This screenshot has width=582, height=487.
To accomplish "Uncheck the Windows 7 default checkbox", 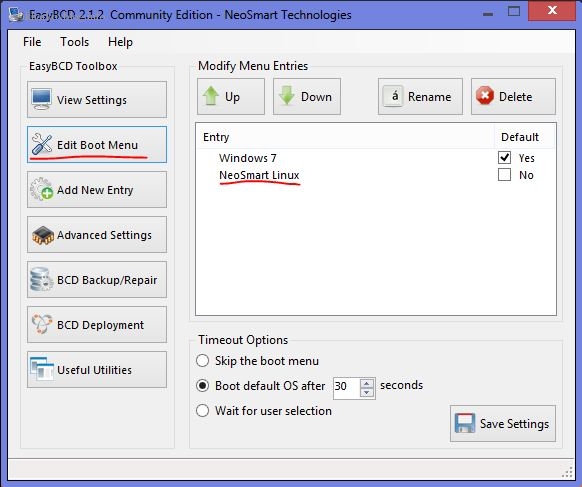I will pyautogui.click(x=504, y=158).
